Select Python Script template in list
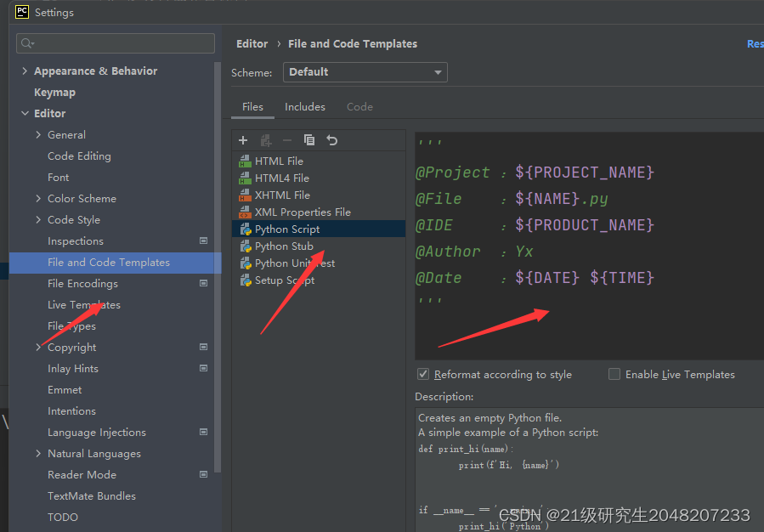 click(x=319, y=229)
